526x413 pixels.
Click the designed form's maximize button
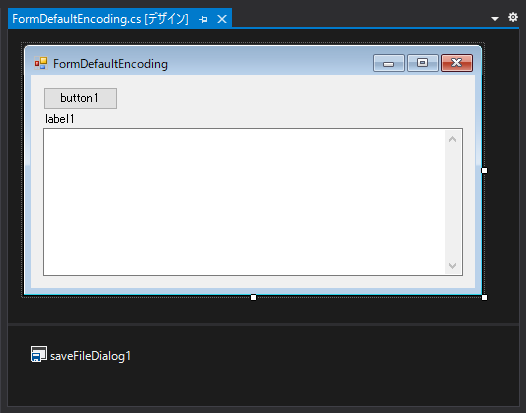[423, 63]
